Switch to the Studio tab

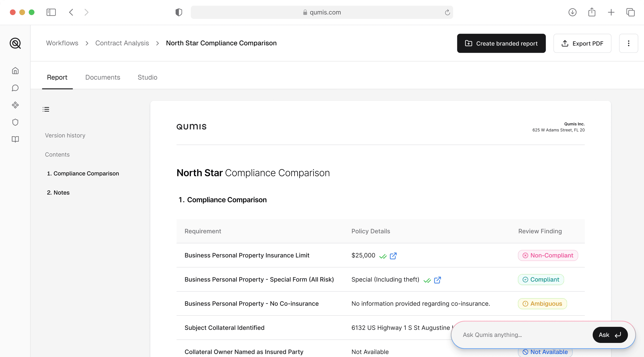coord(147,77)
